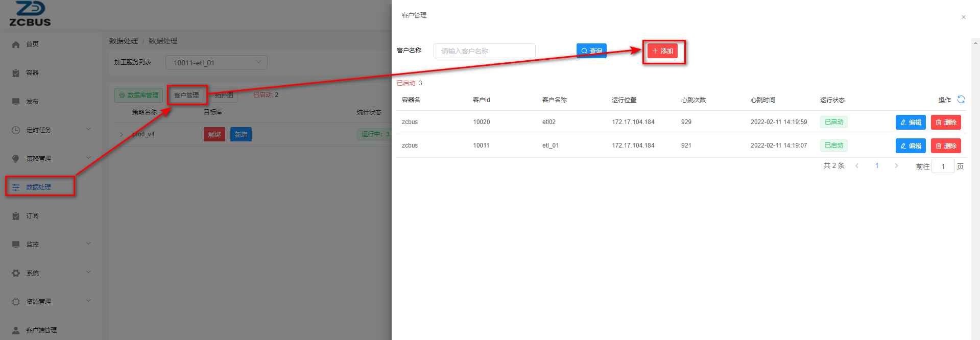Expand the 定时任务 submenu
The width and height of the screenshot is (980, 340).
coord(88,130)
